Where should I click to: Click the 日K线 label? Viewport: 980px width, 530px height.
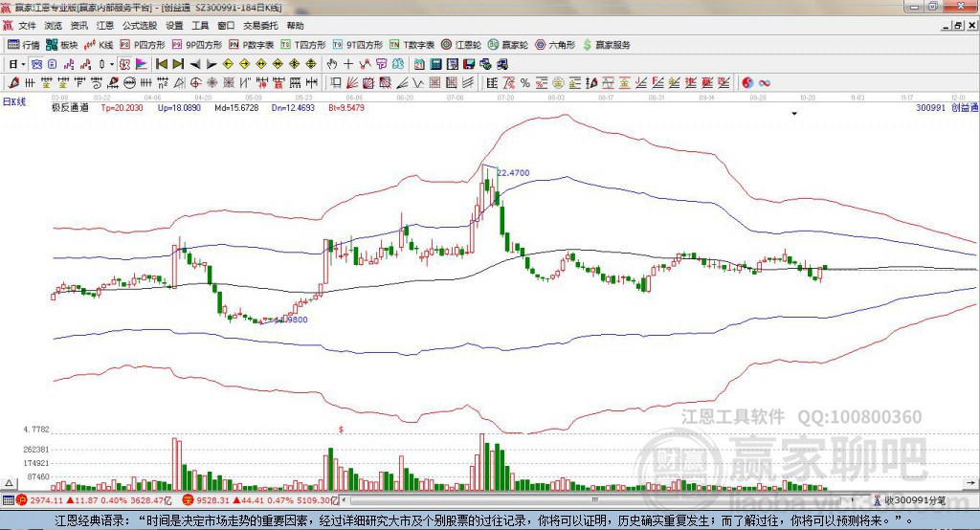pyautogui.click(x=13, y=101)
